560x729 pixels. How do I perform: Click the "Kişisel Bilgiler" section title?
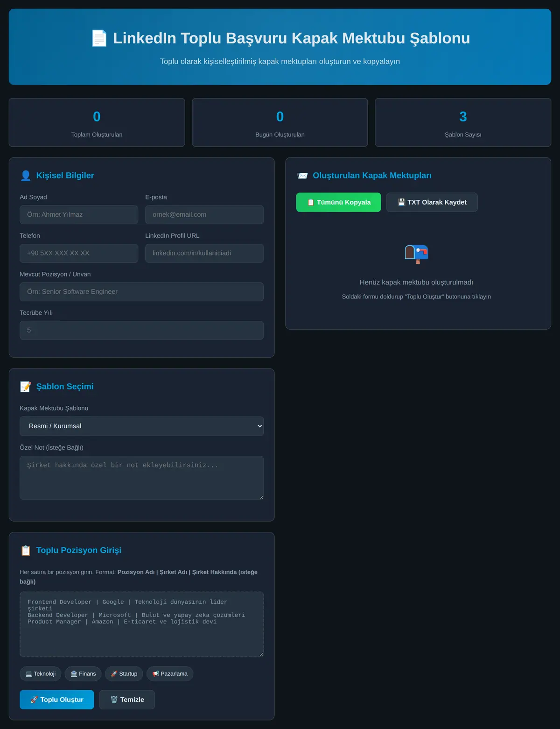[x=65, y=176]
